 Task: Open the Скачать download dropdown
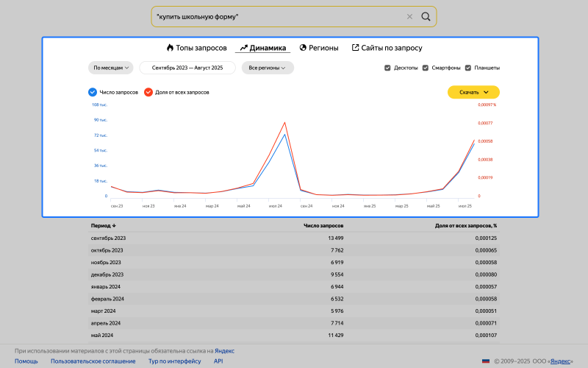coord(473,92)
